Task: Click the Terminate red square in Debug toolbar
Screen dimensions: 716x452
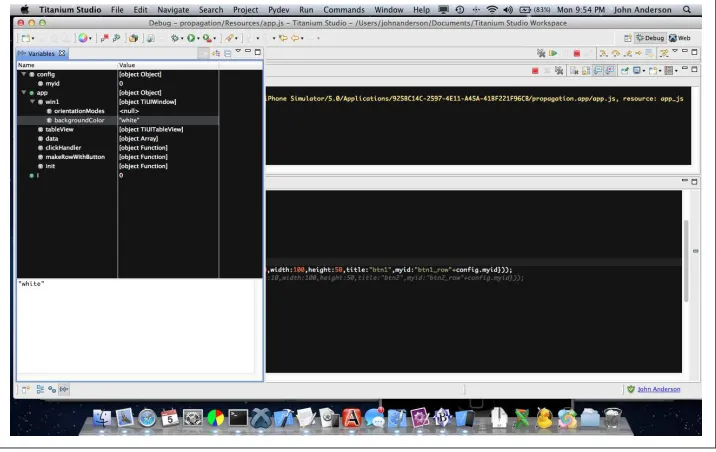Action: coord(577,53)
